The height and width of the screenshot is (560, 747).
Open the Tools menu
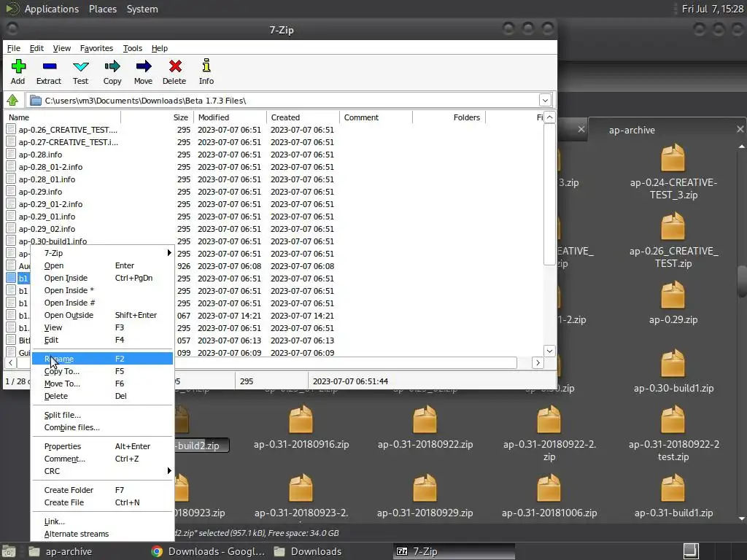(133, 48)
